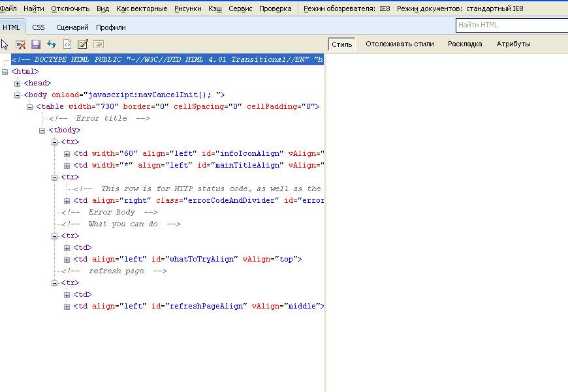Image resolution: width=568 pixels, height=392 pixels.
Task: Collapse the <tr> below the "refresh page" comment
Action: coord(54,284)
